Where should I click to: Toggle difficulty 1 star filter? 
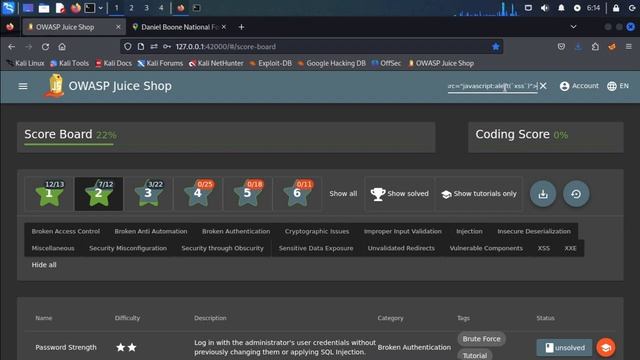(x=49, y=193)
